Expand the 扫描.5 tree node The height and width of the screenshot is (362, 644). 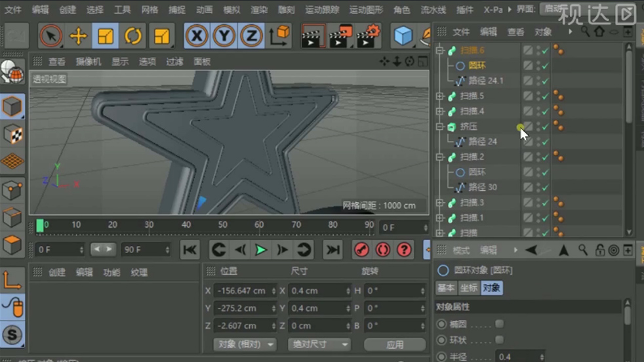440,96
